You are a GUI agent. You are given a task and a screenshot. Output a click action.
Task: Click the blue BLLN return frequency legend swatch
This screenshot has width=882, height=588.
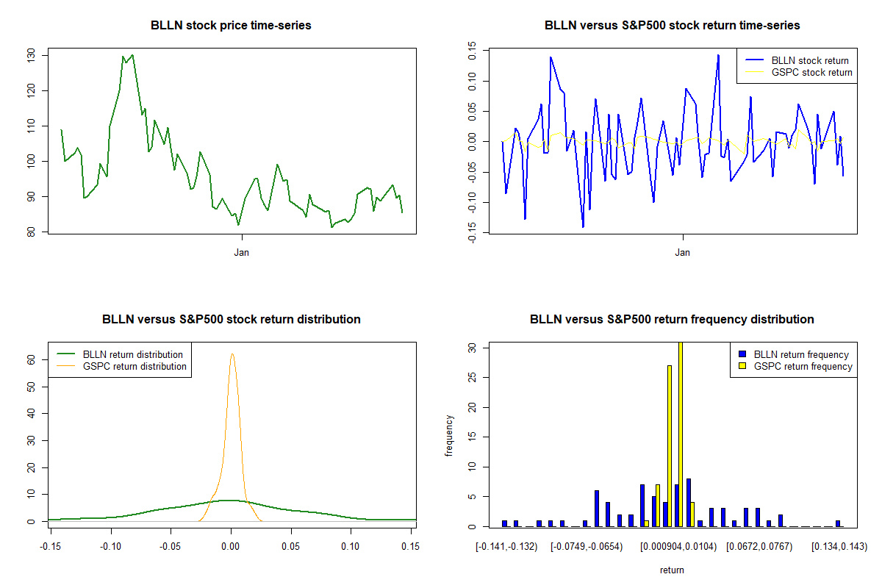coord(744,354)
